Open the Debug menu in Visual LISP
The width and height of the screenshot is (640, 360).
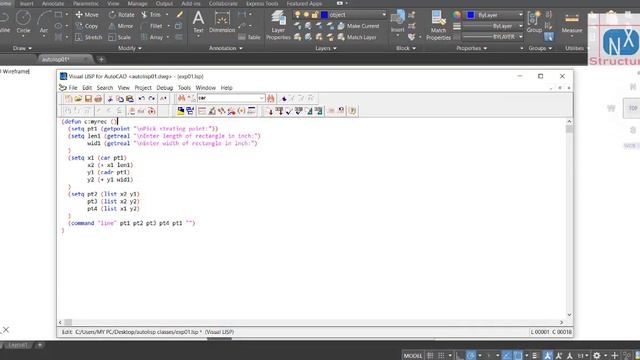(x=164, y=88)
